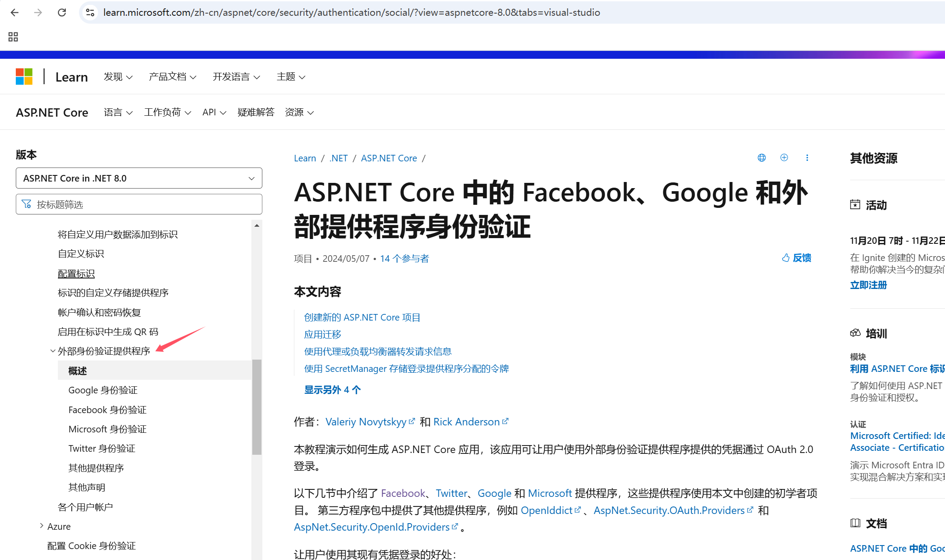The width and height of the screenshot is (945, 560).
Task: Open the version dropdown ASP.NET Core in .NET 8.0
Action: (139, 178)
